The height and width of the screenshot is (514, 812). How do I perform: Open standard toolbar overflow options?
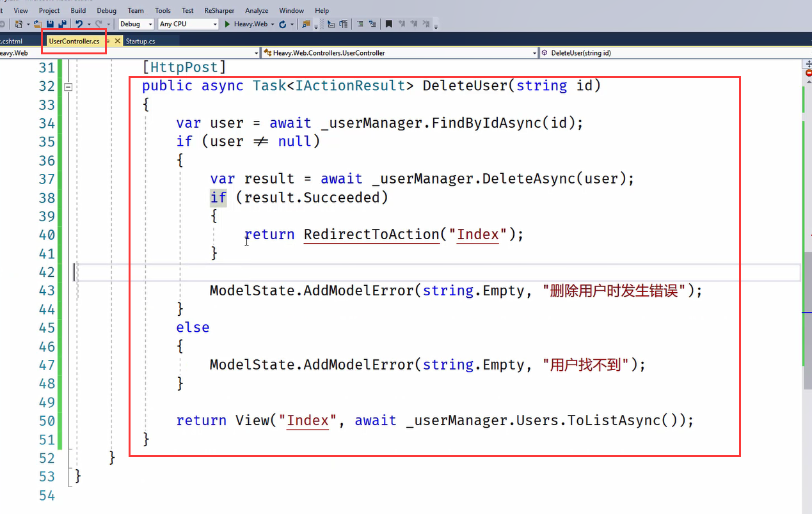point(316,27)
